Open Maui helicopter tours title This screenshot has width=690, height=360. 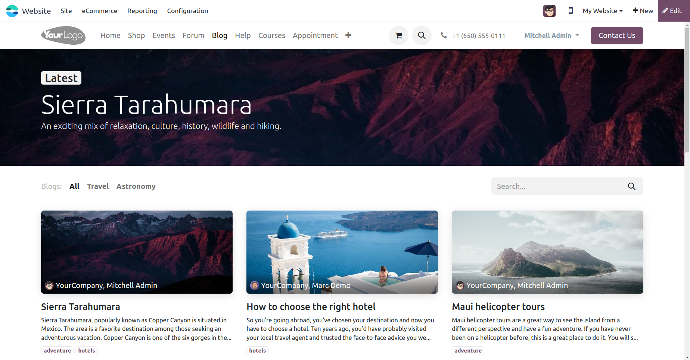498,307
